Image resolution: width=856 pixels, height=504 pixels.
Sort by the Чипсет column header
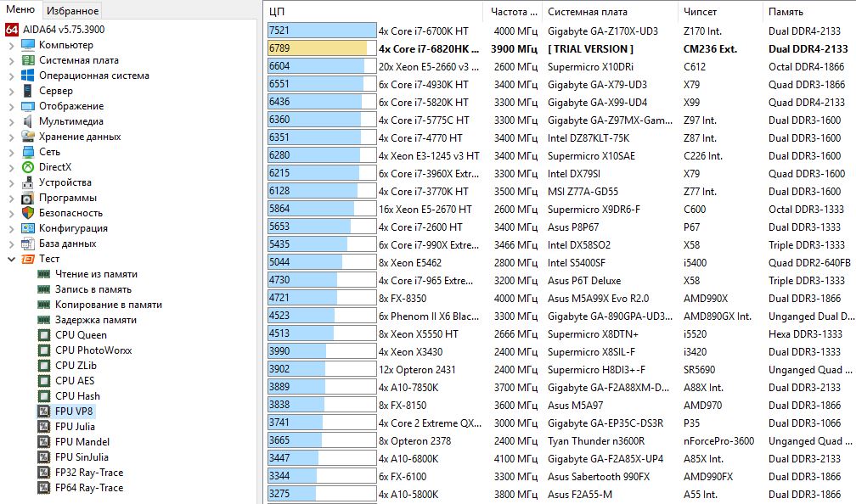tap(720, 12)
